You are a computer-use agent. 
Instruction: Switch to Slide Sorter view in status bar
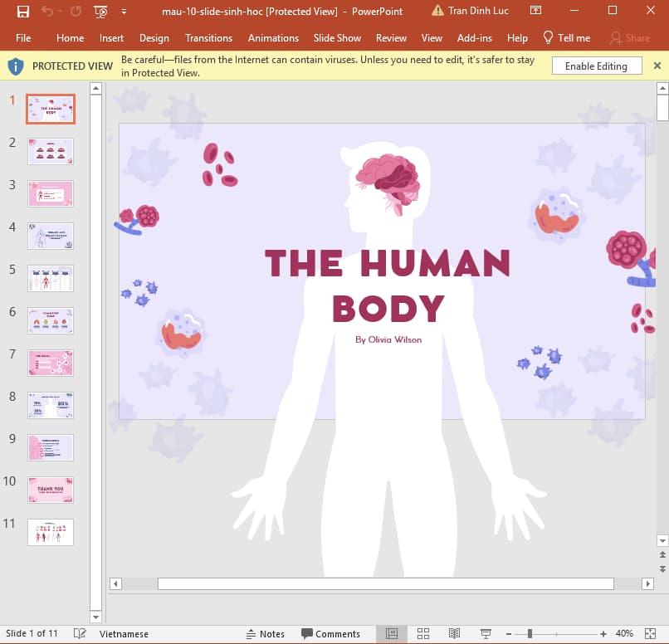tap(423, 633)
